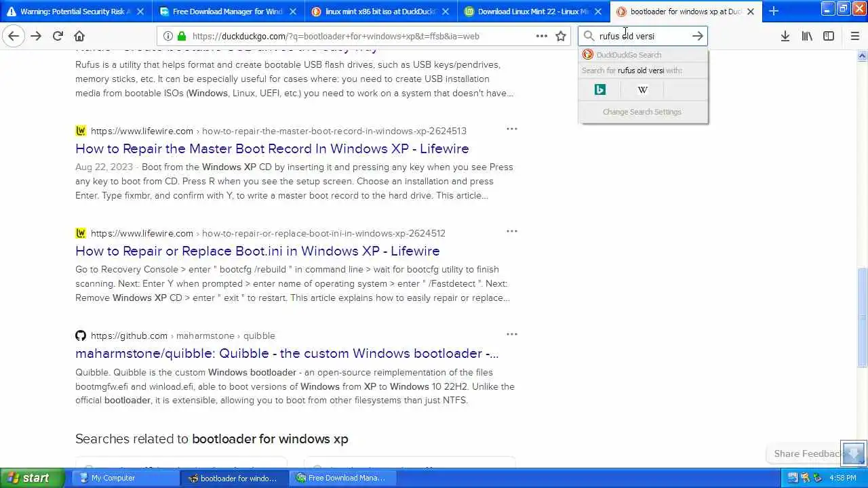Select the bootloader for windows xp tab

click(x=686, y=12)
